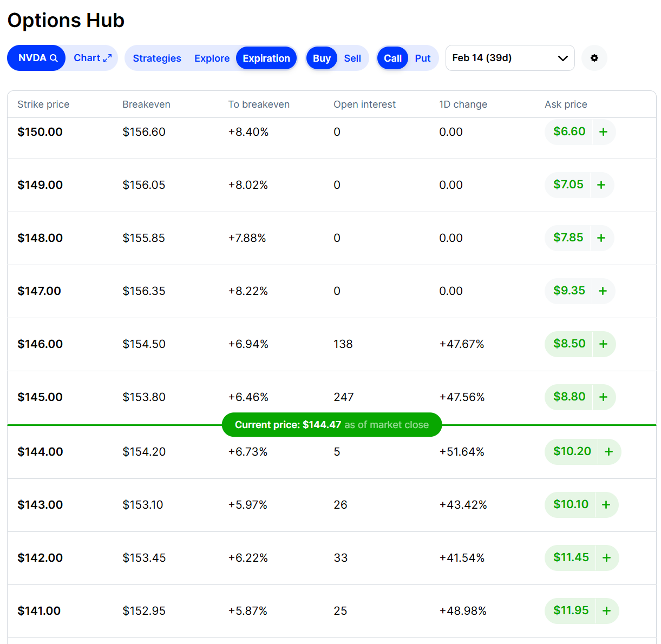Add the $149.00 strike with plus icon

tap(601, 185)
